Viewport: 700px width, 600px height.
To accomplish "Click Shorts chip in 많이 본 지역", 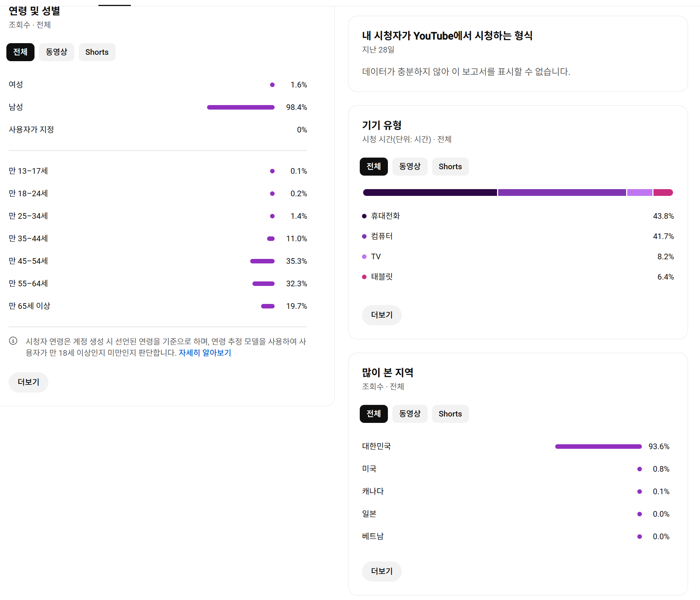I will pyautogui.click(x=450, y=414).
